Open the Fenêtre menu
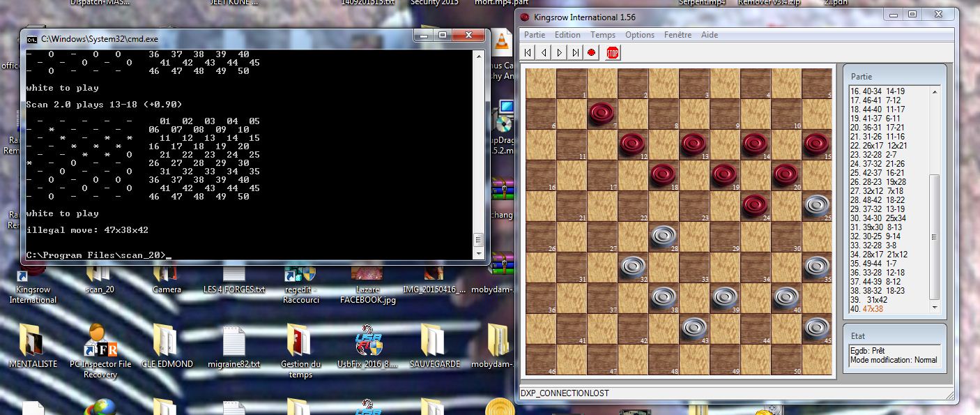This screenshot has height=415, width=980. pos(677,35)
